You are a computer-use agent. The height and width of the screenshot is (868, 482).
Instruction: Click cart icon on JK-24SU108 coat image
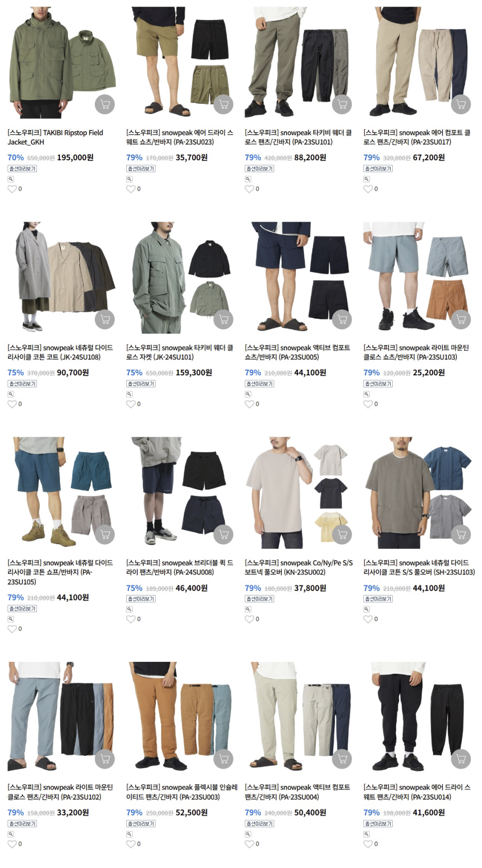click(x=105, y=319)
